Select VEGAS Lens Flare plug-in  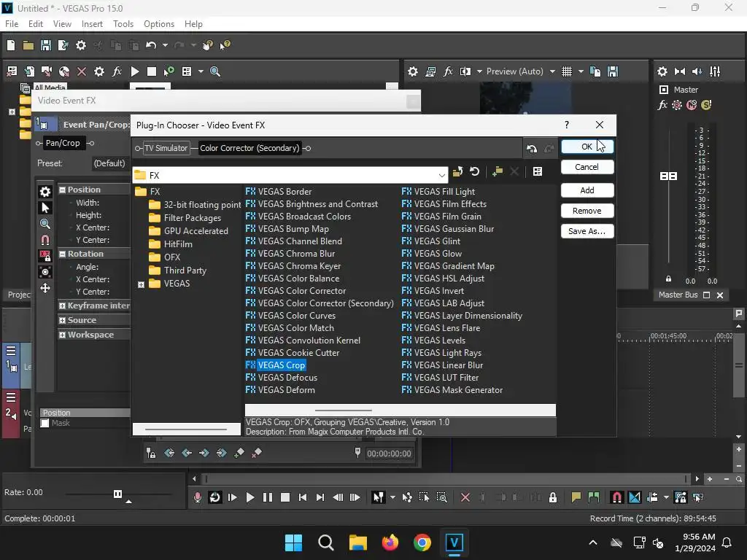447,328
